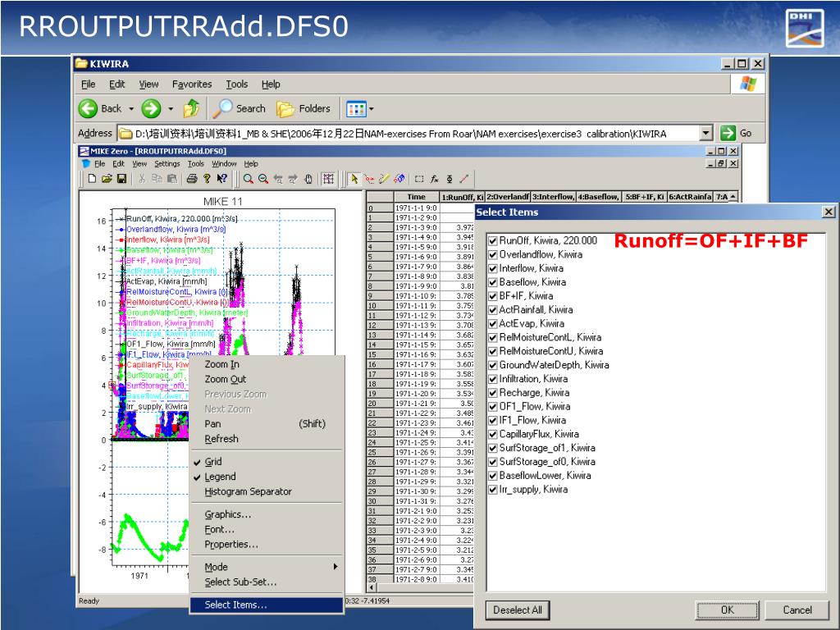Toggle the CapillaryFlux, Kiwira checkbox

pyautogui.click(x=493, y=435)
